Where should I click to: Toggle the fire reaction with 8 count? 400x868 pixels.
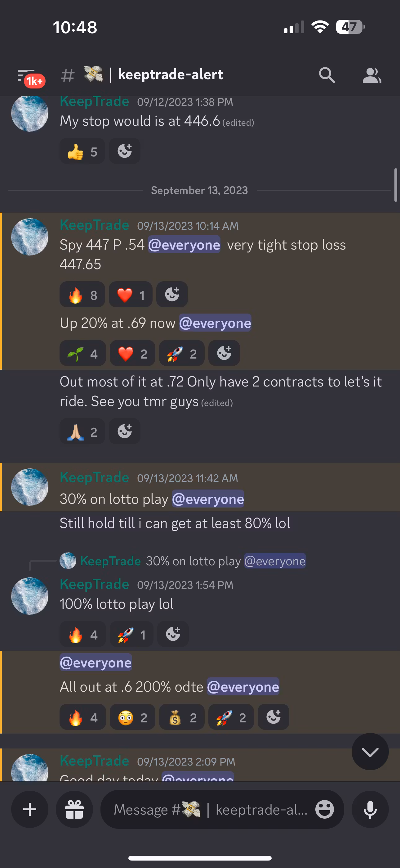tap(82, 295)
